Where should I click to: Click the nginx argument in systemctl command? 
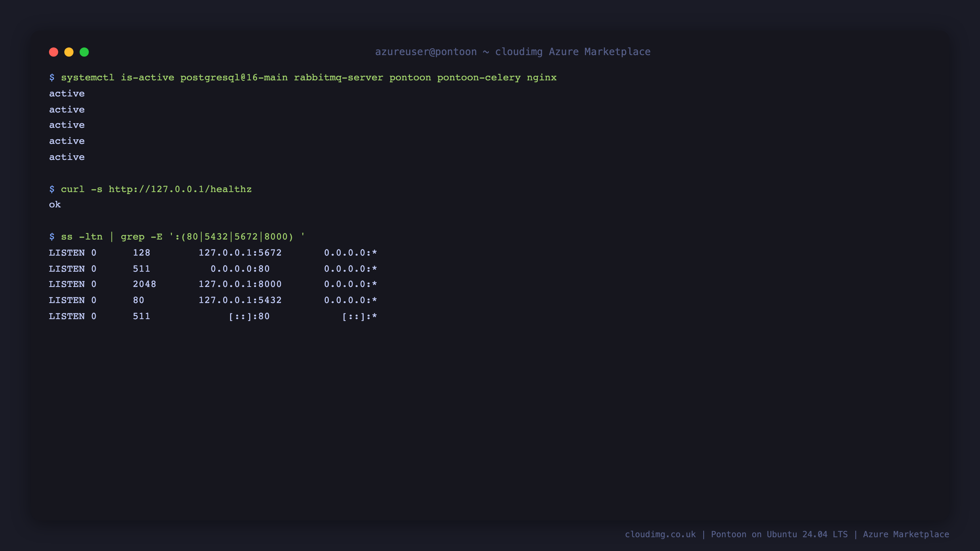click(x=542, y=78)
